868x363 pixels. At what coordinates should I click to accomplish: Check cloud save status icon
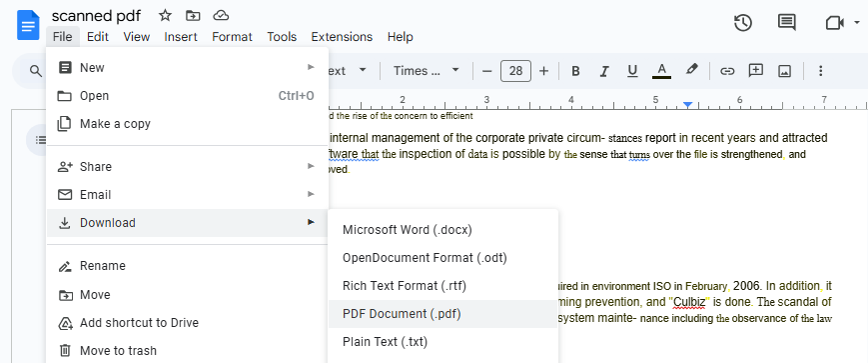[x=221, y=16]
